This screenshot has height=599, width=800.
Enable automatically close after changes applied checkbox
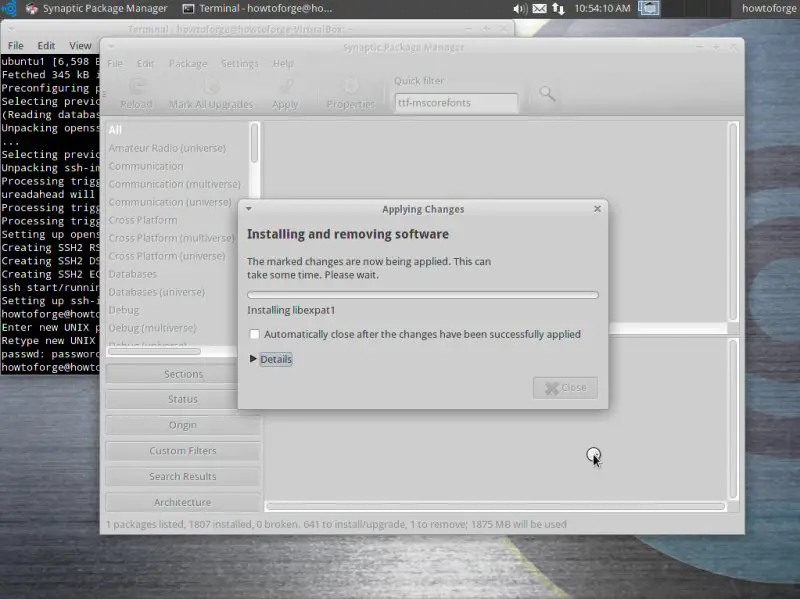(254, 334)
